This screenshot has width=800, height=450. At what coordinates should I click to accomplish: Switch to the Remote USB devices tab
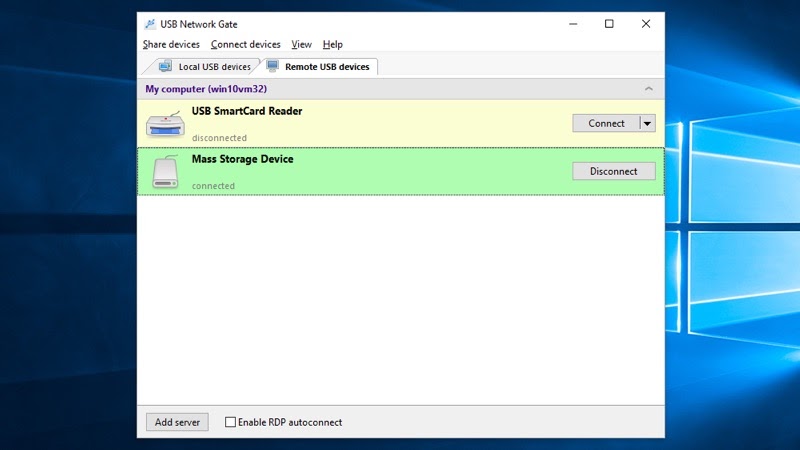320,67
